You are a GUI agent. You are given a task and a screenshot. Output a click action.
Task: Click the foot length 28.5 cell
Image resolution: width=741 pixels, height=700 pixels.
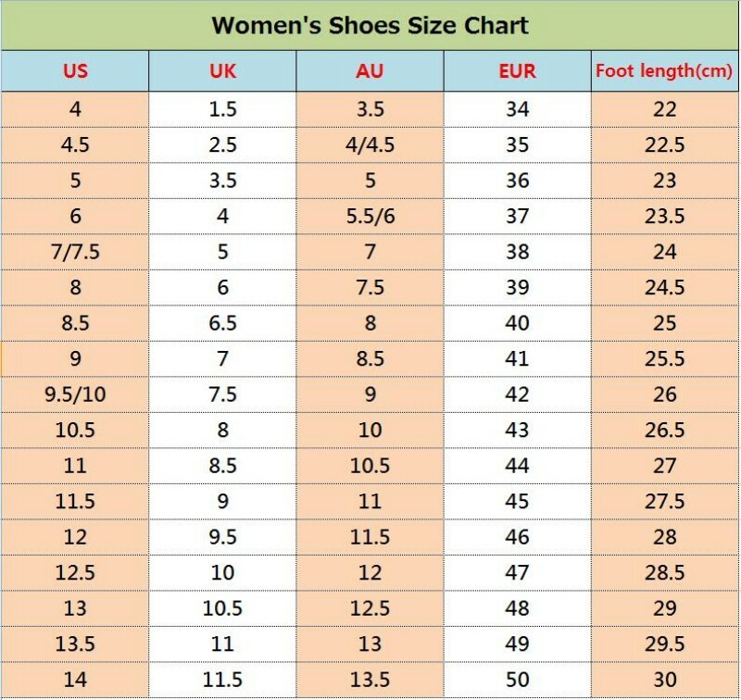[x=664, y=572]
